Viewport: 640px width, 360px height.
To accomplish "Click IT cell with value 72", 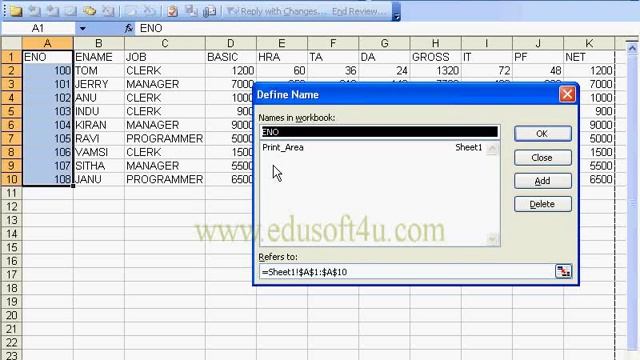I will tap(487, 71).
